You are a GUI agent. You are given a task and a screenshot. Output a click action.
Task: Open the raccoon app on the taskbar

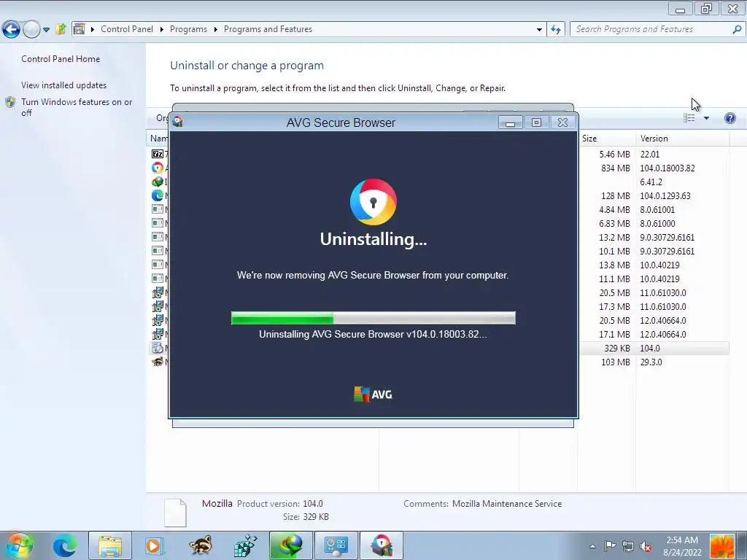[x=200, y=545]
